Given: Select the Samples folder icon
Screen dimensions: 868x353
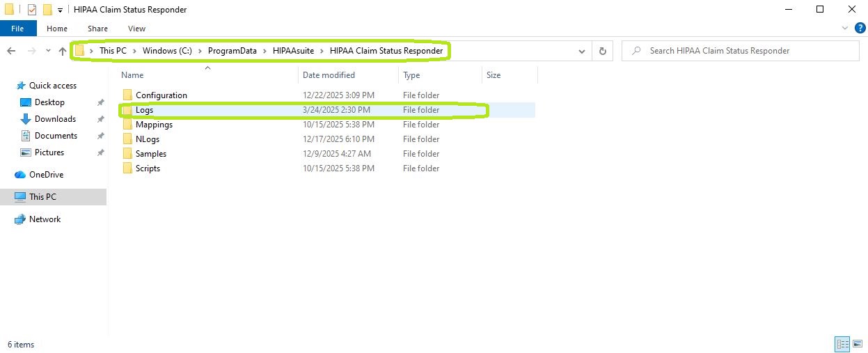Looking at the screenshot, I should click(x=127, y=154).
